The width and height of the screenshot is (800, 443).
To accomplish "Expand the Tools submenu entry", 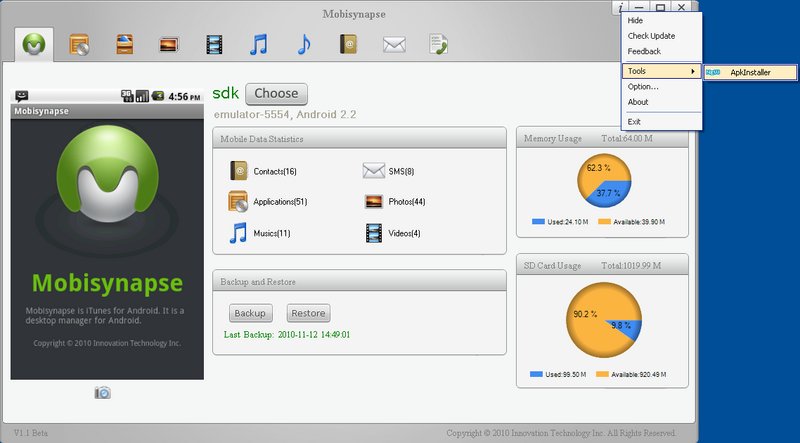I will click(659, 71).
